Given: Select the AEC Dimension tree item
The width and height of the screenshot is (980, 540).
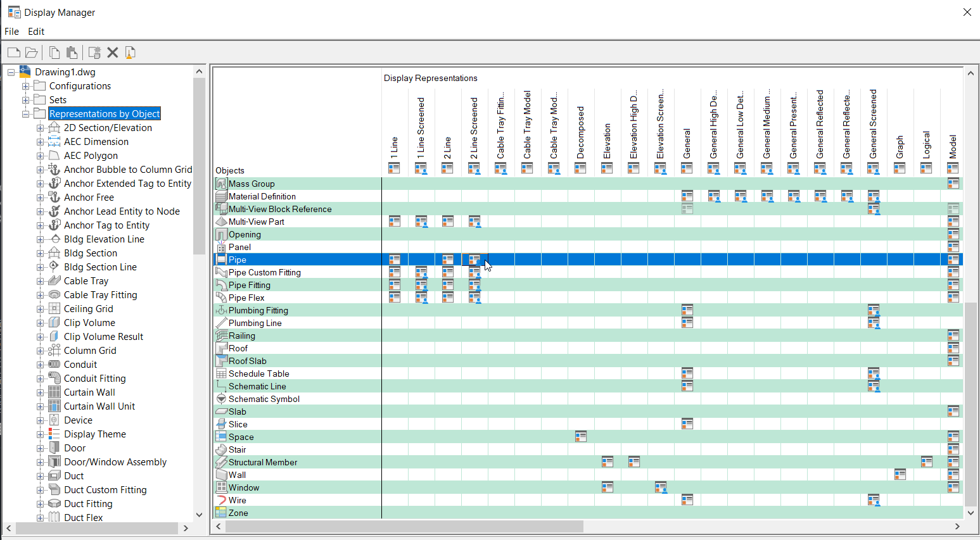Looking at the screenshot, I should (96, 142).
